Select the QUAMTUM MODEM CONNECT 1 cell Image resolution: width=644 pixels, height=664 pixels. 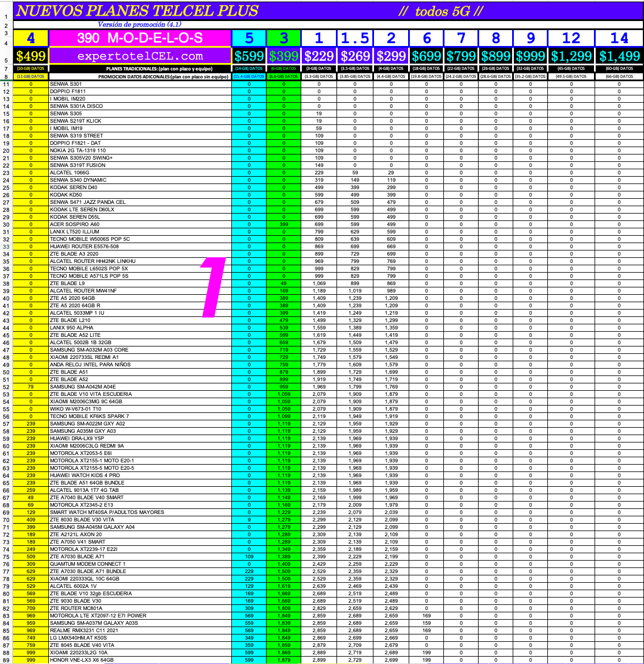pos(140,564)
